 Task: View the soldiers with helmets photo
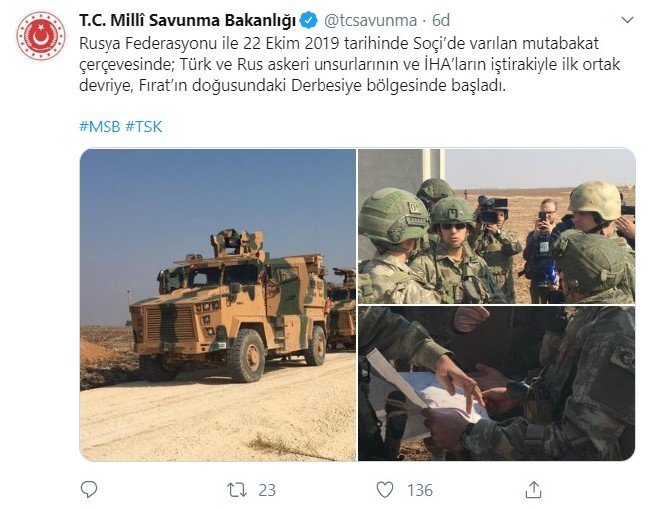(x=496, y=226)
